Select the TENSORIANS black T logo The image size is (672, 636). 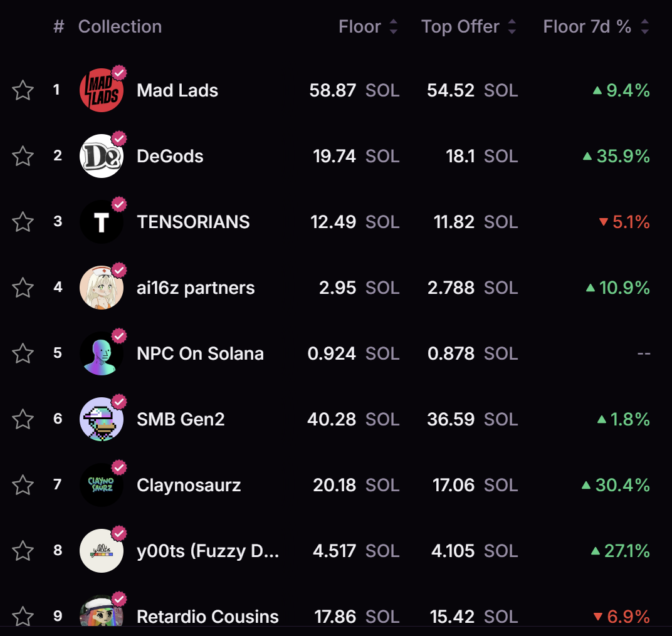pos(101,222)
